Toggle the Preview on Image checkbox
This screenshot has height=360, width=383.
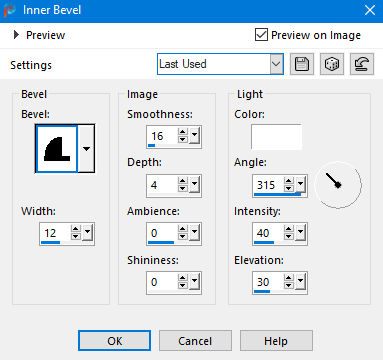click(261, 35)
